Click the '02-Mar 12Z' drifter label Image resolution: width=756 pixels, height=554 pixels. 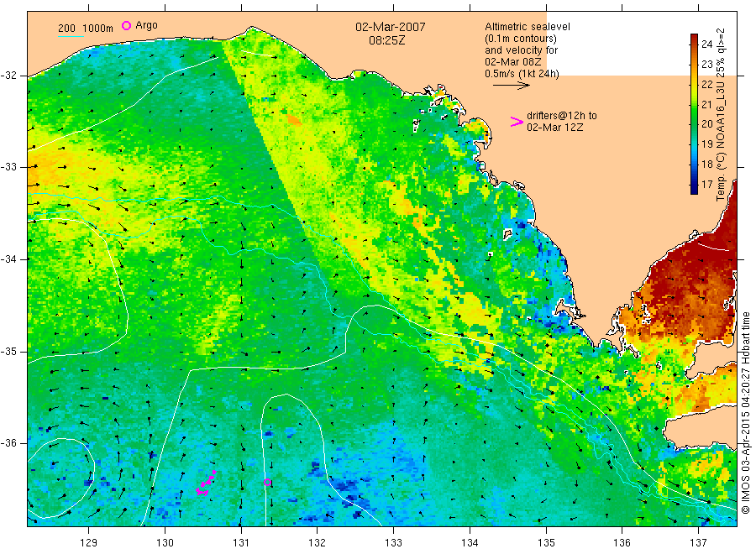[x=555, y=128]
